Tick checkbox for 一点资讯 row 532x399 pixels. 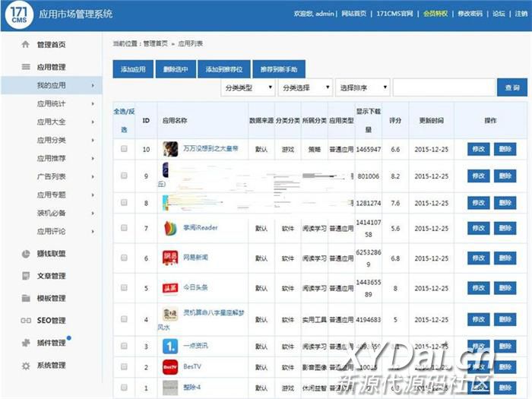point(124,346)
